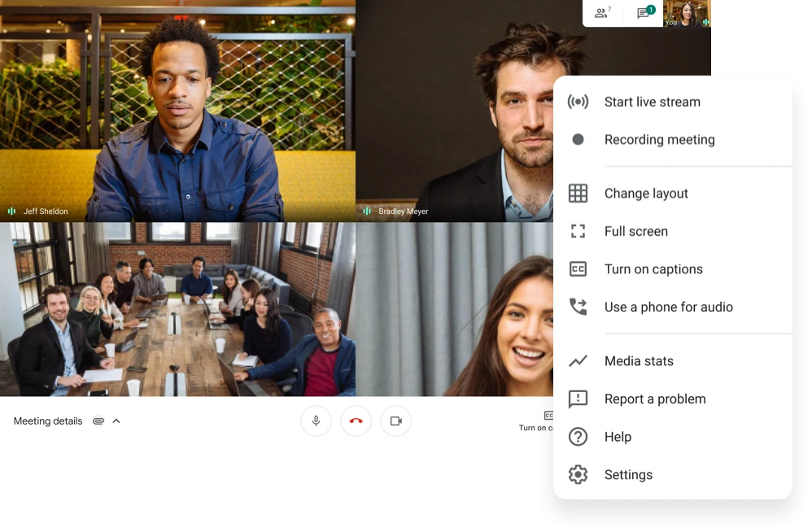Viewport: 812px width, 532px height.
Task: Click the Full screen corners icon
Action: [x=578, y=231]
